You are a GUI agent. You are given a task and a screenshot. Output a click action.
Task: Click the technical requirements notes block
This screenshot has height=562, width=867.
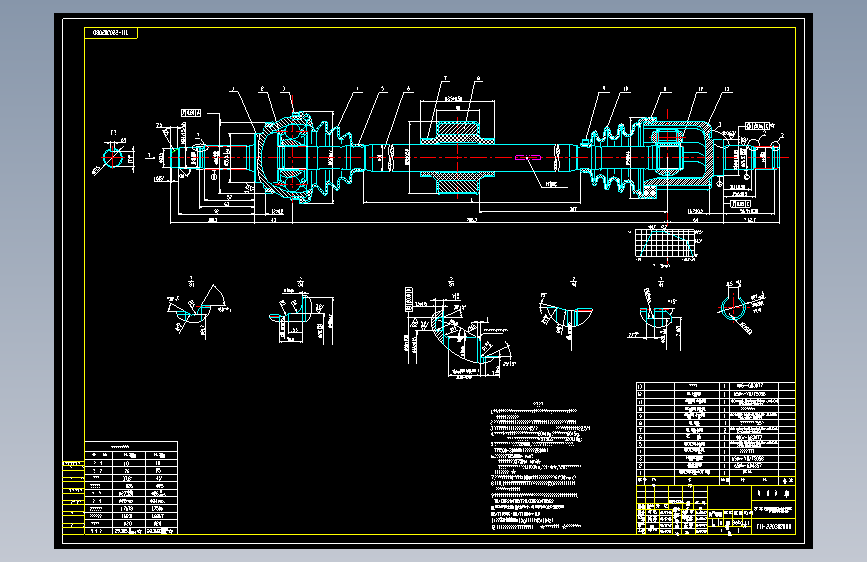click(539, 469)
